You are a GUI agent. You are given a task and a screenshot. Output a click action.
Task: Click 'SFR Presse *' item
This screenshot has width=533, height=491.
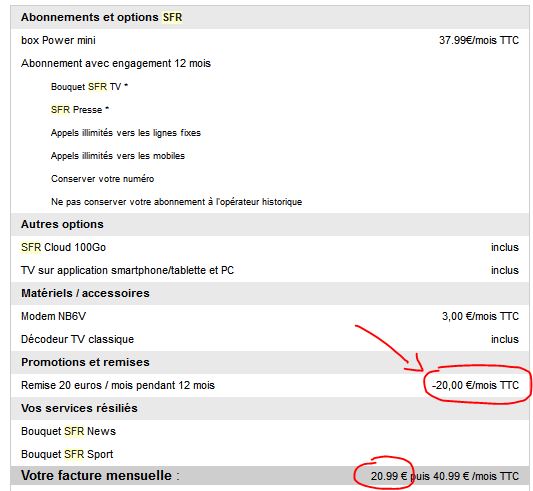coord(80,109)
